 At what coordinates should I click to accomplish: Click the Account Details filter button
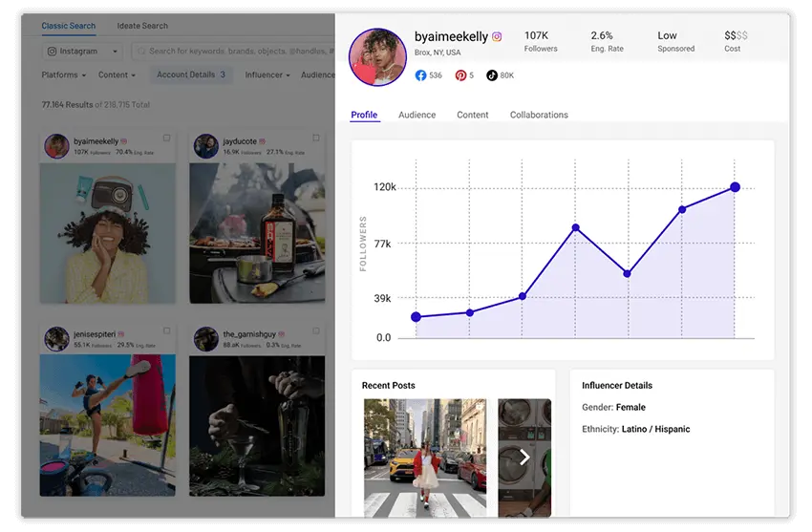[x=191, y=74]
